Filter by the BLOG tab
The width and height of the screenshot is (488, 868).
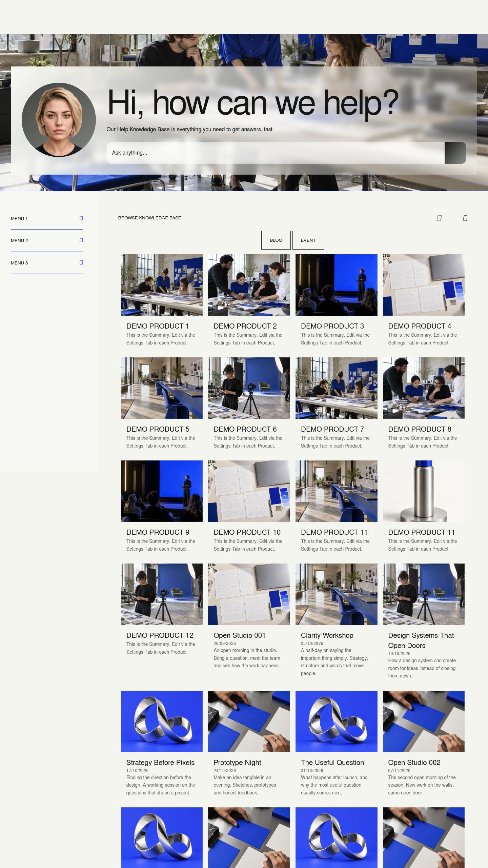coord(276,240)
